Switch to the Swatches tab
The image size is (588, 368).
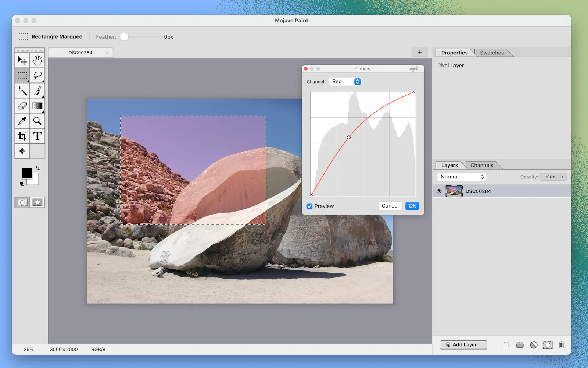pos(492,53)
